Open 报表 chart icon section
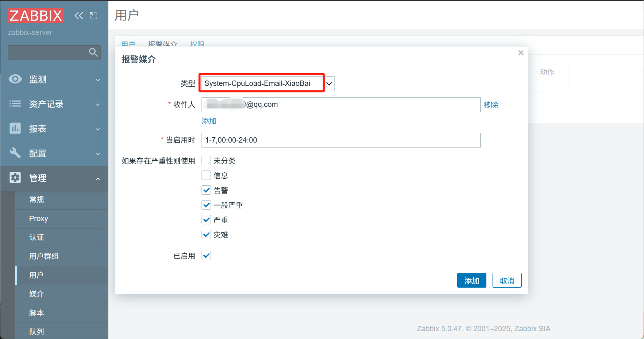This screenshot has height=339, width=644. [x=15, y=128]
